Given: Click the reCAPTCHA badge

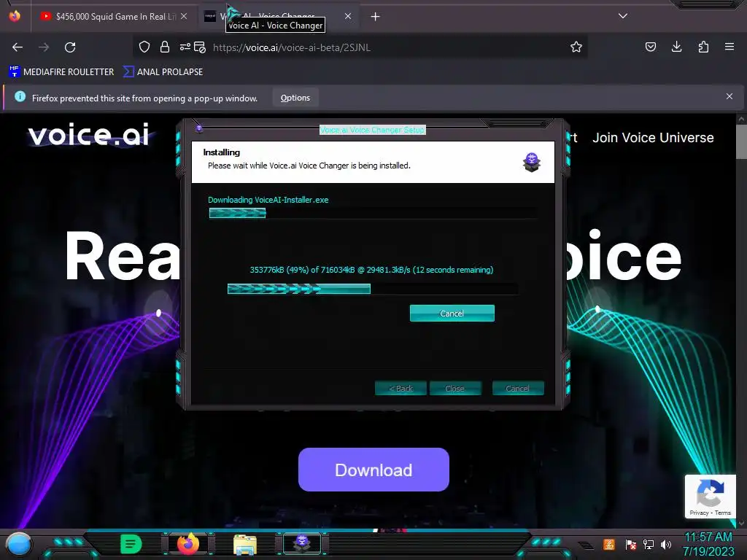Looking at the screenshot, I should [710, 497].
